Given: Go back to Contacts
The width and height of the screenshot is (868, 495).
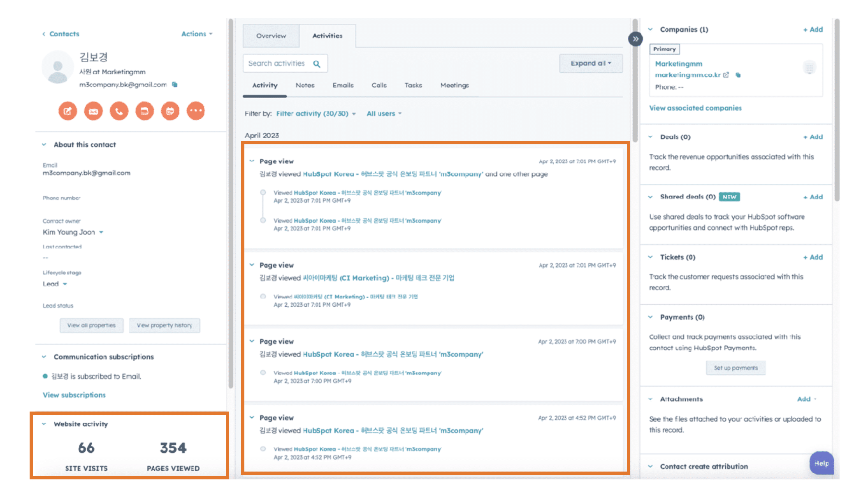Looking at the screenshot, I should click(x=60, y=34).
